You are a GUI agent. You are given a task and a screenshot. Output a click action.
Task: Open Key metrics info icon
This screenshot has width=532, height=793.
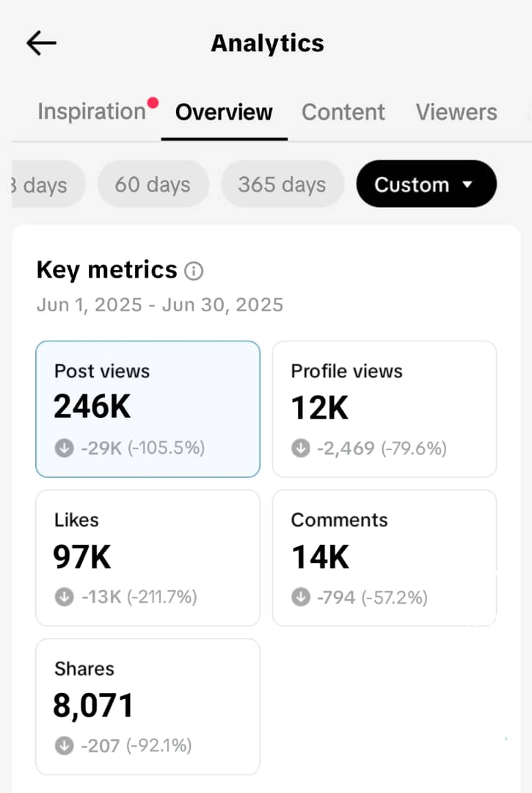click(x=194, y=272)
